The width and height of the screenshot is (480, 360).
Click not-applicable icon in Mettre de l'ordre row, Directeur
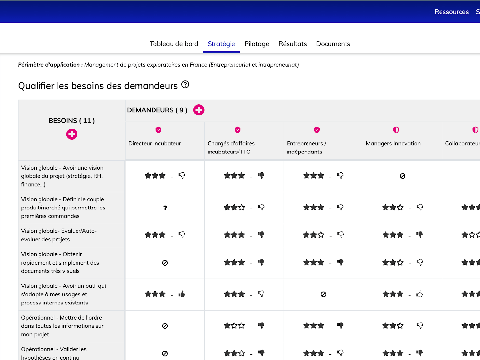(x=165, y=326)
